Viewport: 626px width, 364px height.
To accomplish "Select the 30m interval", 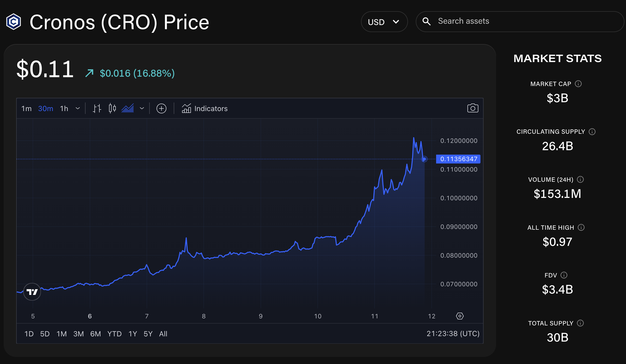I will 46,108.
